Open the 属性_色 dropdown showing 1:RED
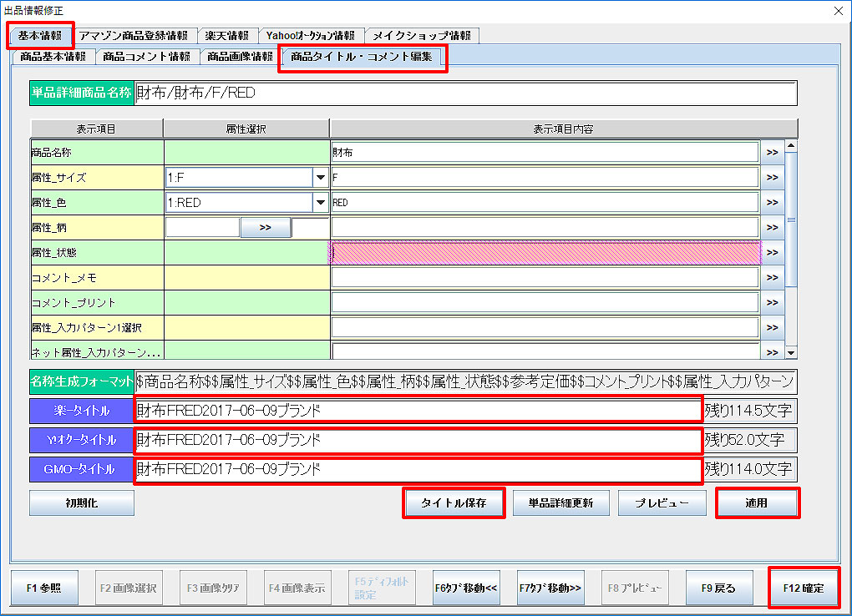This screenshot has width=852, height=616. (x=320, y=202)
